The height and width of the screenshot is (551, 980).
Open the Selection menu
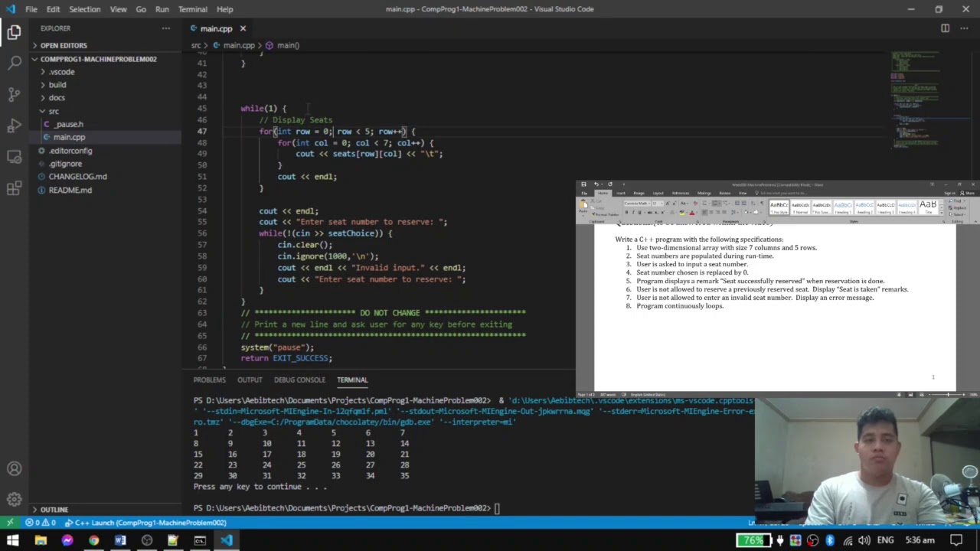click(84, 9)
